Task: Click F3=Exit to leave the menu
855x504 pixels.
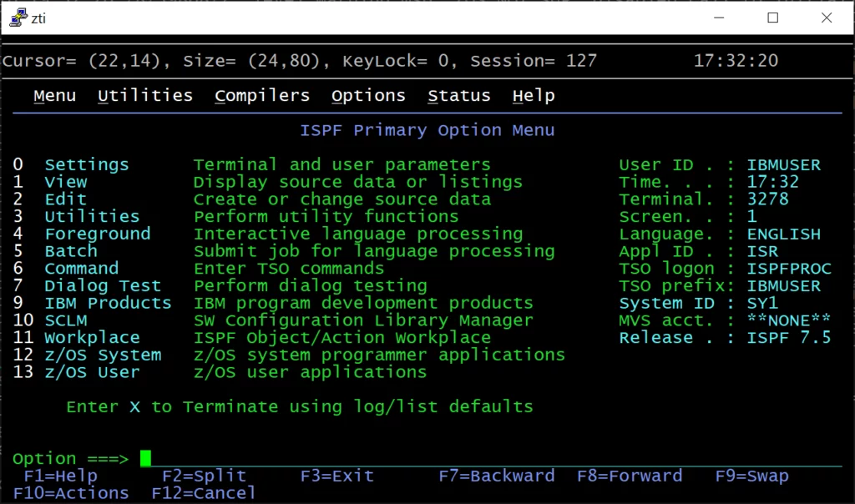Action: [x=336, y=476]
